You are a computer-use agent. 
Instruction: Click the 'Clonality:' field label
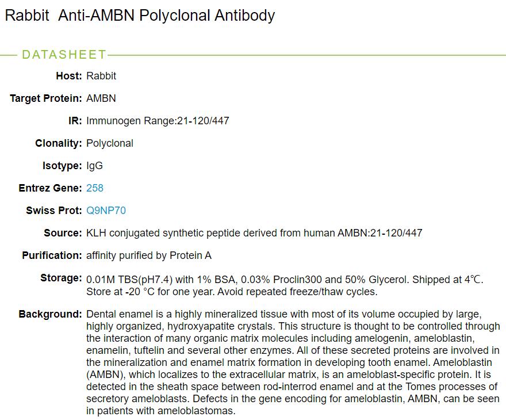(x=59, y=143)
